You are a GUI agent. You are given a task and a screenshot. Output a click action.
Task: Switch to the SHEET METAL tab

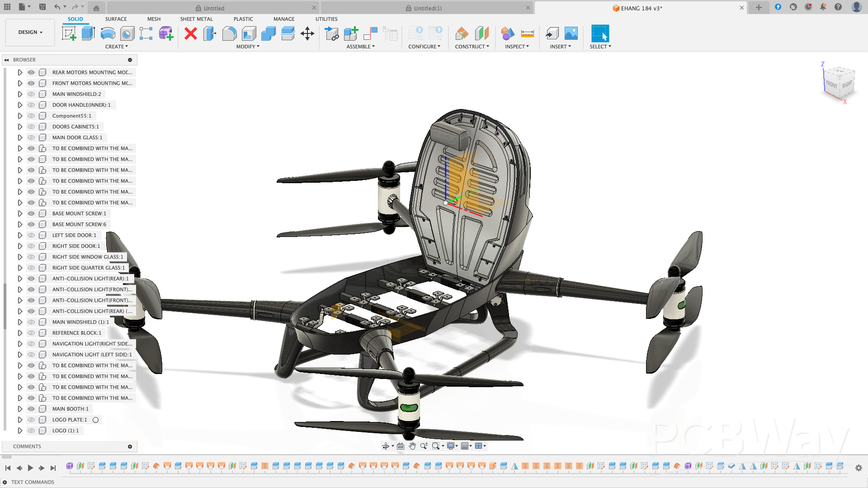tap(196, 19)
